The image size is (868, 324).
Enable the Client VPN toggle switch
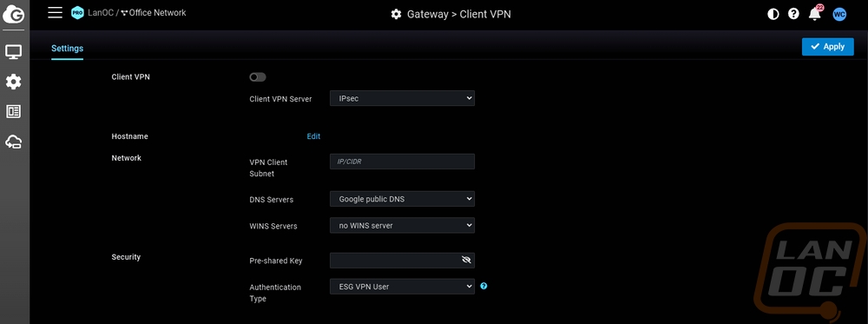tap(258, 77)
